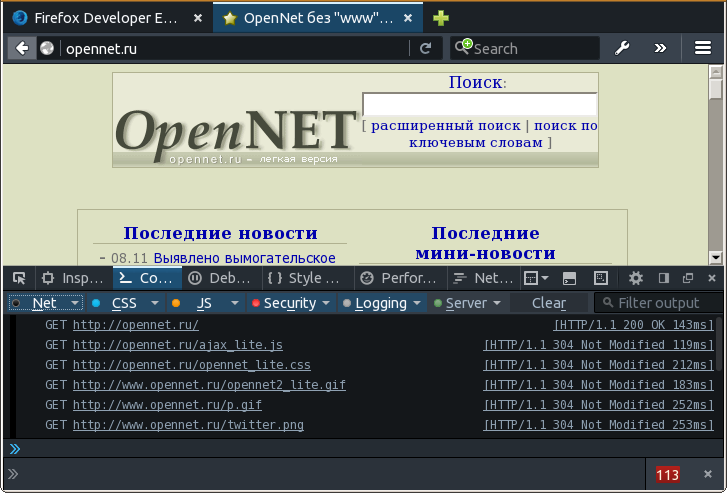Click the search engine magnifier icon
Image resolution: width=727 pixels, height=493 pixels.
[x=463, y=46]
